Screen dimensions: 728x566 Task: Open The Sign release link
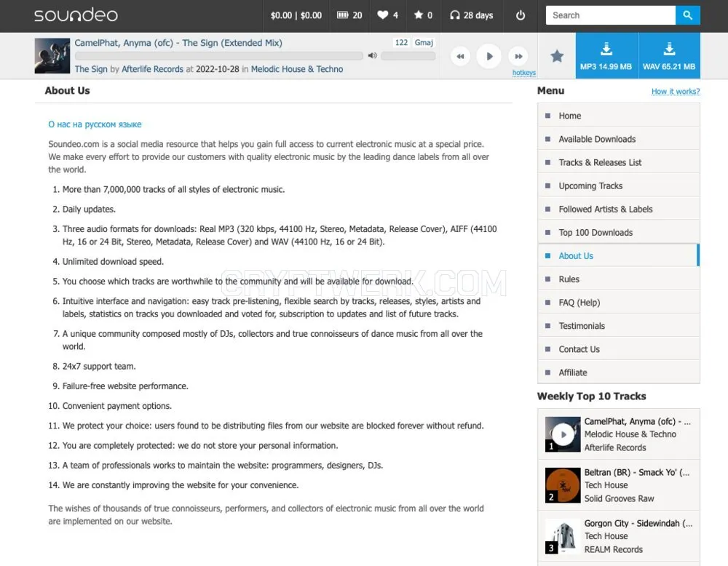(91, 69)
